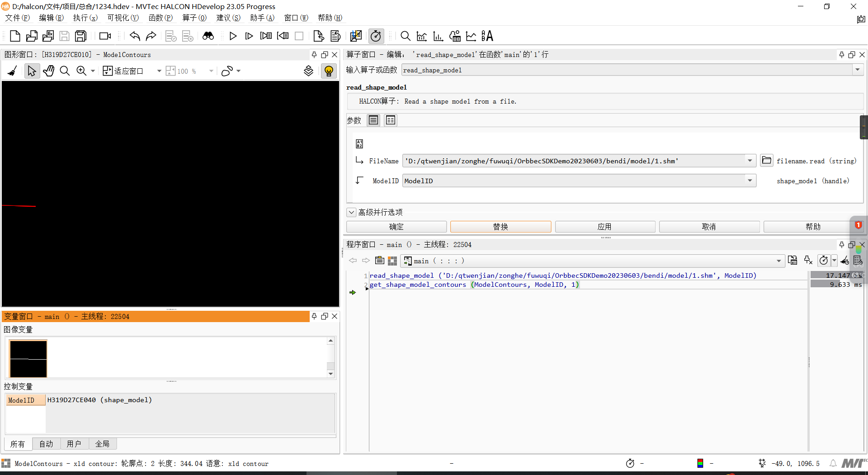Viewport: 868px width, 475px height.
Task: Open find and replace binoculars icon
Action: tap(208, 36)
